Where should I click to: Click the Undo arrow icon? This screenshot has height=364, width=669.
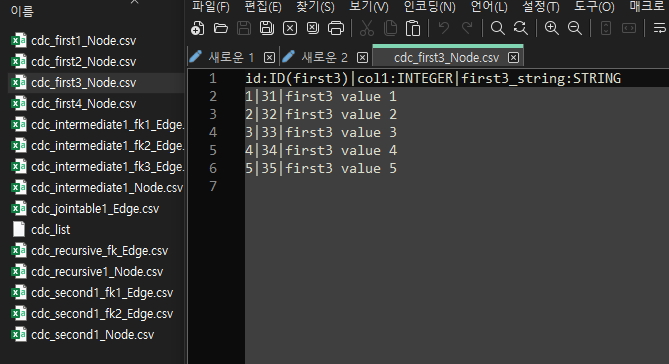444,28
